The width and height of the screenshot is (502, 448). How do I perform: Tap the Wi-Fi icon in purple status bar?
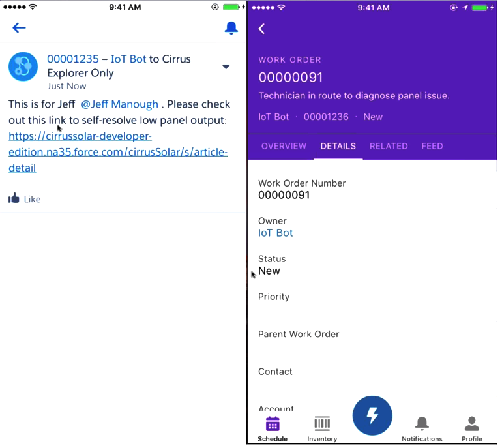click(281, 7)
